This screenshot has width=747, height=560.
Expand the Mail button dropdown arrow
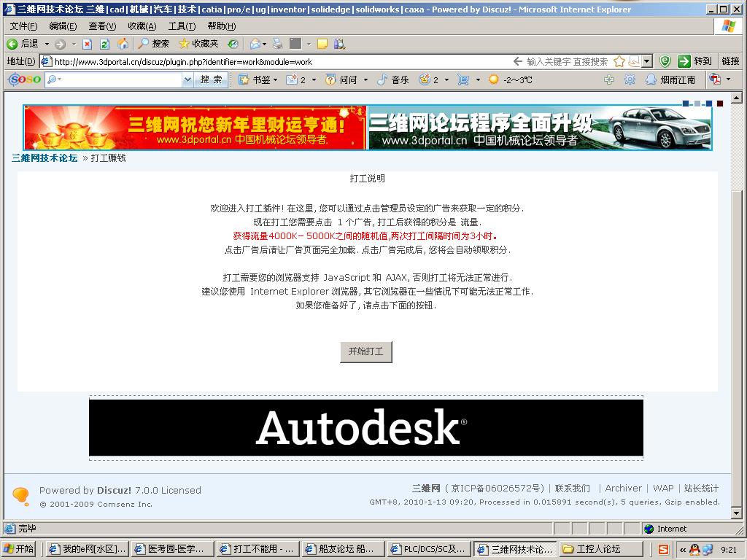[264, 44]
